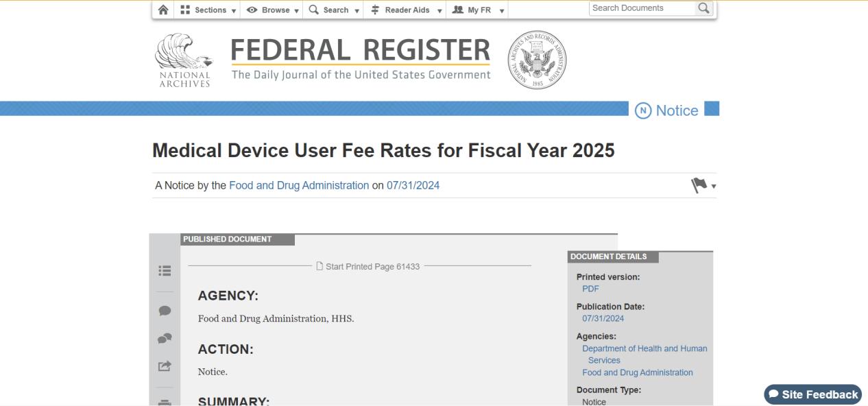Image resolution: width=868 pixels, height=406 pixels.
Task: Click the Search Documents input field
Action: click(641, 8)
